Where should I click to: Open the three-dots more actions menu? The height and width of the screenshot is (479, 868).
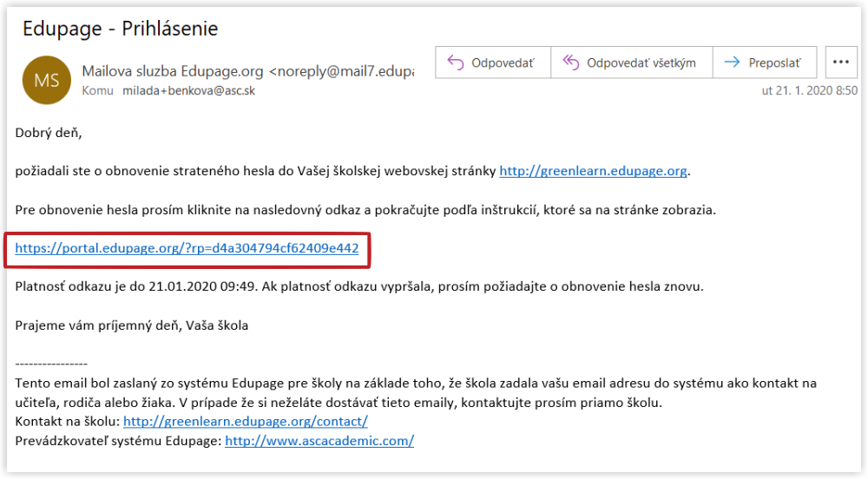pos(841,62)
